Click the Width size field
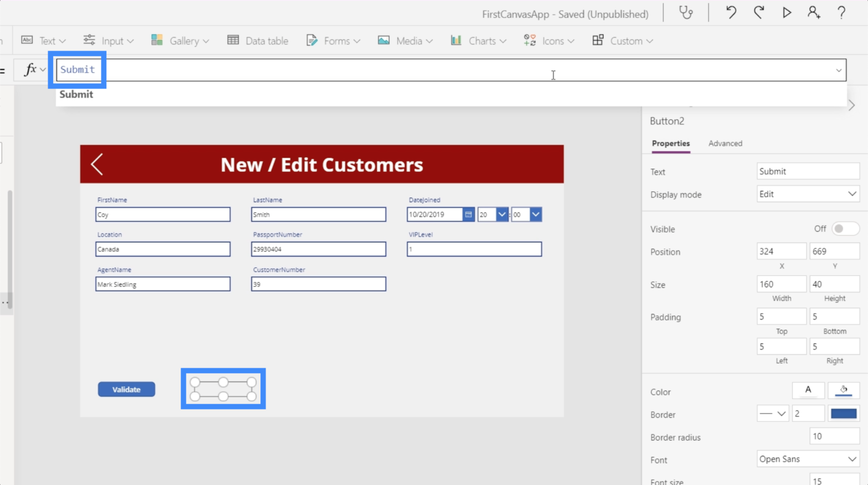This screenshot has width=868, height=485. coord(781,284)
